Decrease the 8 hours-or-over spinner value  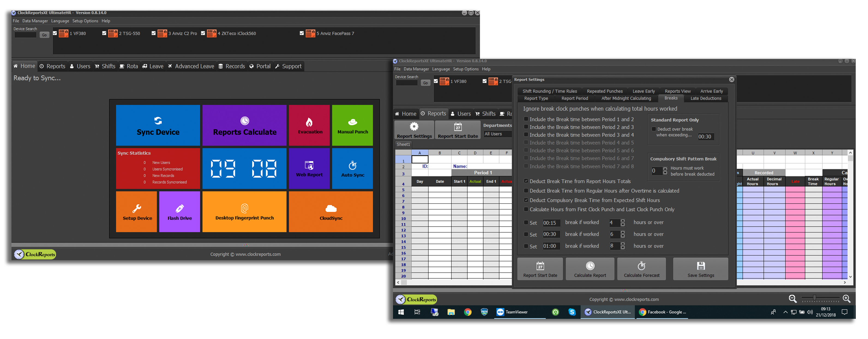[623, 248]
